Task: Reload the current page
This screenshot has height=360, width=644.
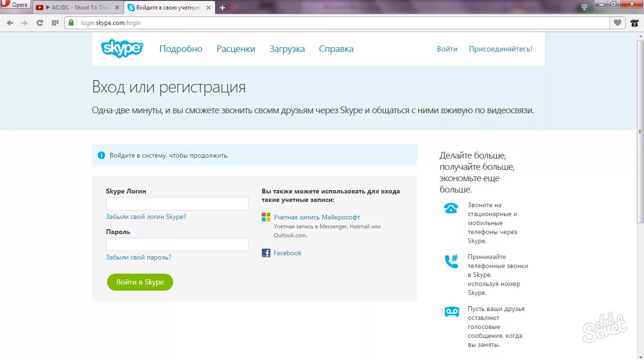Action: 40,23
